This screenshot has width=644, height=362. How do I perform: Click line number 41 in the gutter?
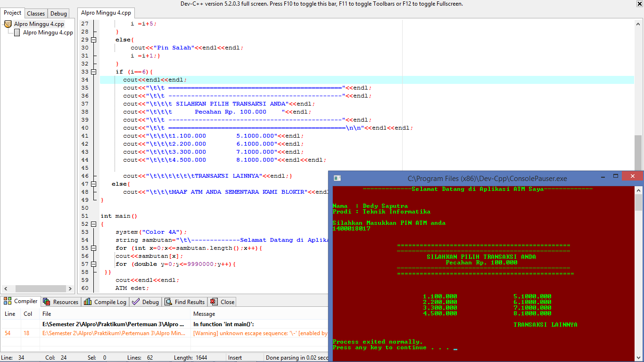85,136
